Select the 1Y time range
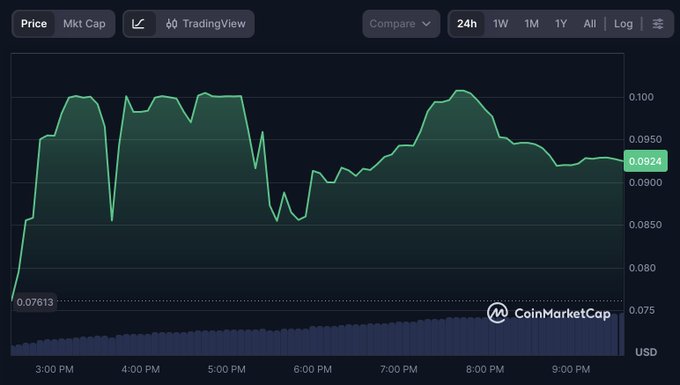Screen dimensions: 680x385 click(x=561, y=24)
